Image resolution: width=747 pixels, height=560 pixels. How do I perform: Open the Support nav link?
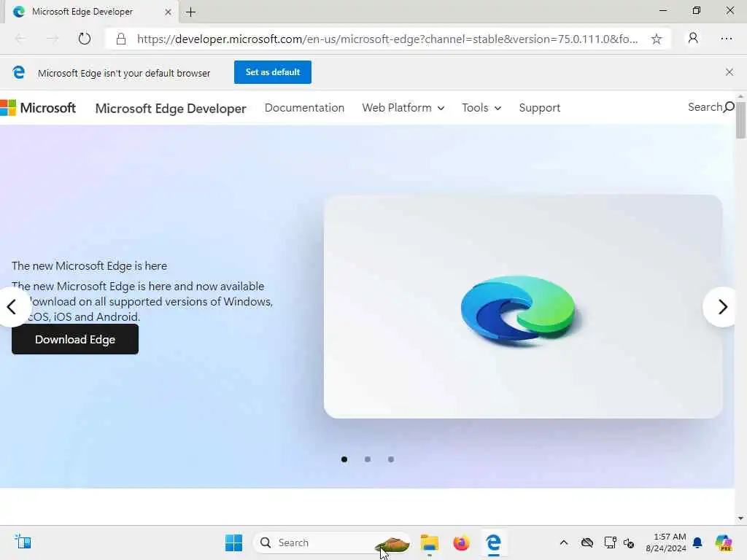coord(539,108)
